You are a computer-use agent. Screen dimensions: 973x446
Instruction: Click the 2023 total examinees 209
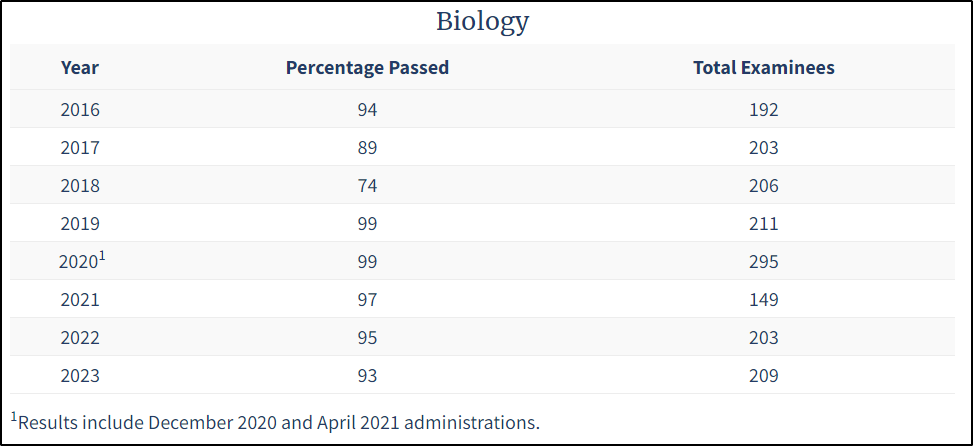pos(764,376)
